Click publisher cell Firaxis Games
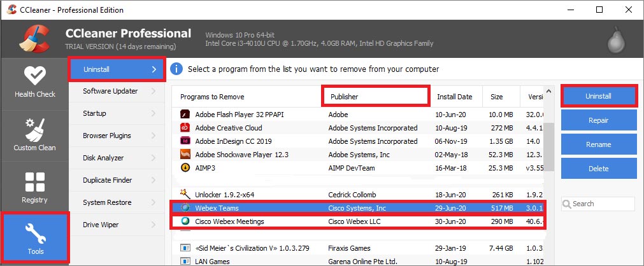 point(350,248)
